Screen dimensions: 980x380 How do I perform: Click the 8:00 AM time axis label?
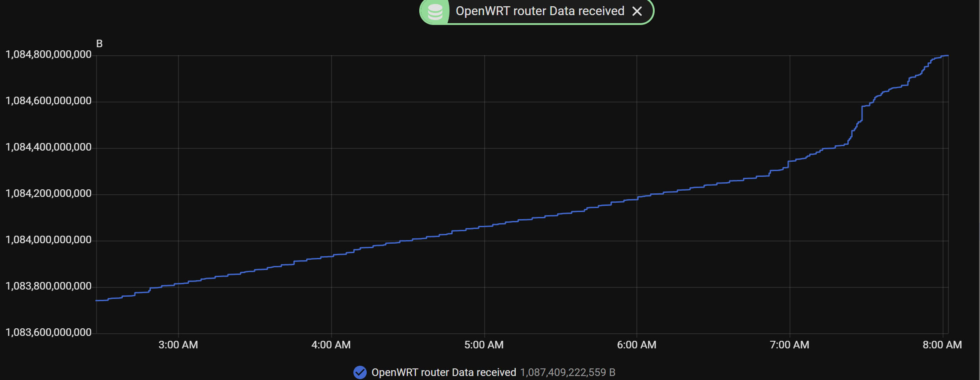pyautogui.click(x=942, y=345)
